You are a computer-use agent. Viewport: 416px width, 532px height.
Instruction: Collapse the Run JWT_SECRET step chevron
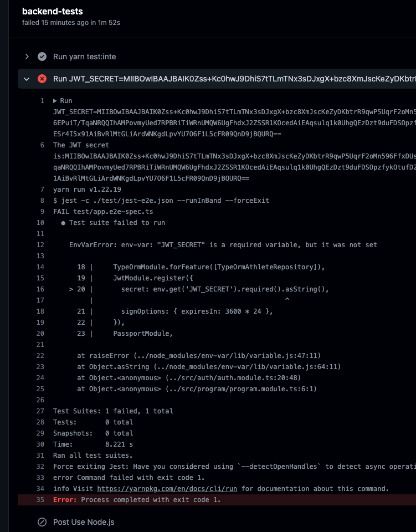coord(27,79)
